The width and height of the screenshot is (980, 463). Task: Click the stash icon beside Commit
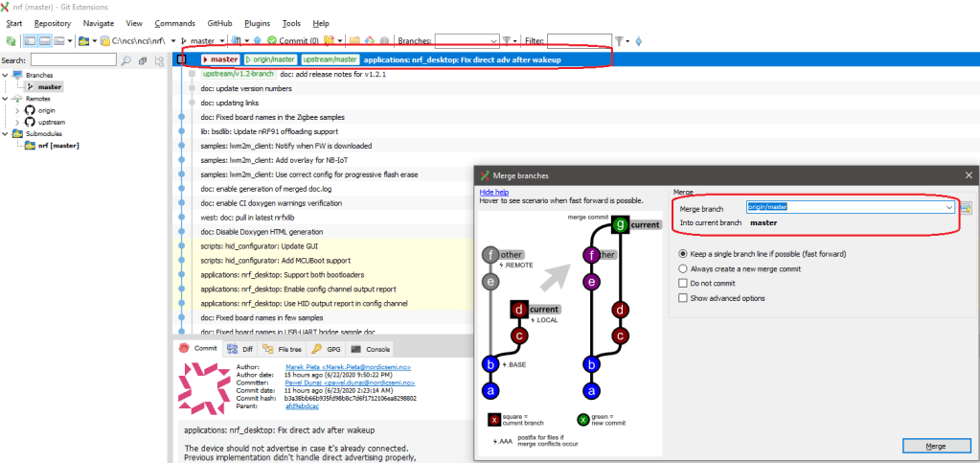tap(329, 41)
